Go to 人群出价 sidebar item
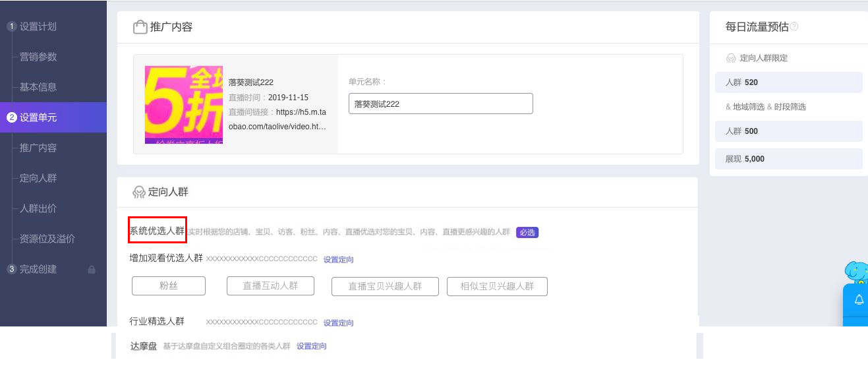 pyautogui.click(x=38, y=208)
